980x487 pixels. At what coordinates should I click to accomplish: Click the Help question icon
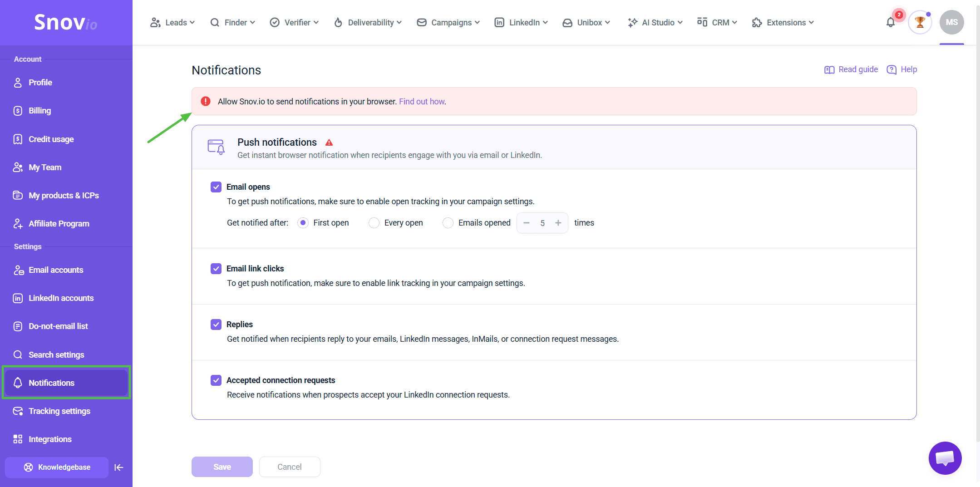click(x=891, y=69)
